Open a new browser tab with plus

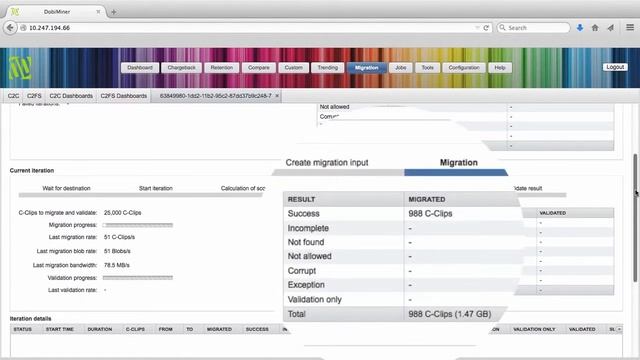tap(113, 12)
